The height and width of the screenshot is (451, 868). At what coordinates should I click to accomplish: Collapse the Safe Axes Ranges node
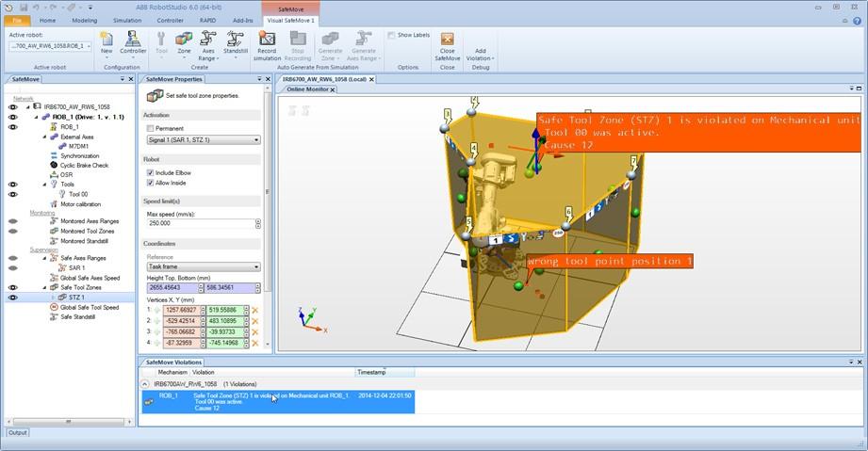click(45, 258)
